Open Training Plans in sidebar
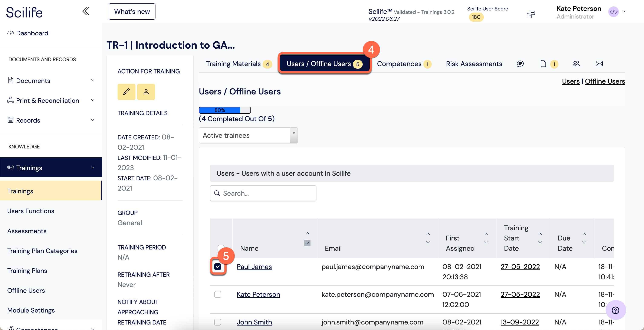 click(27, 271)
